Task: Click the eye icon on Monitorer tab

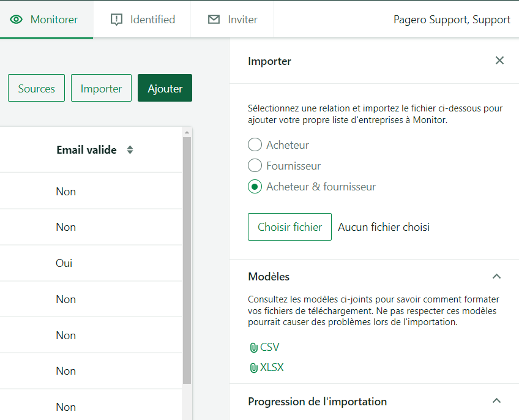Action: click(x=16, y=20)
